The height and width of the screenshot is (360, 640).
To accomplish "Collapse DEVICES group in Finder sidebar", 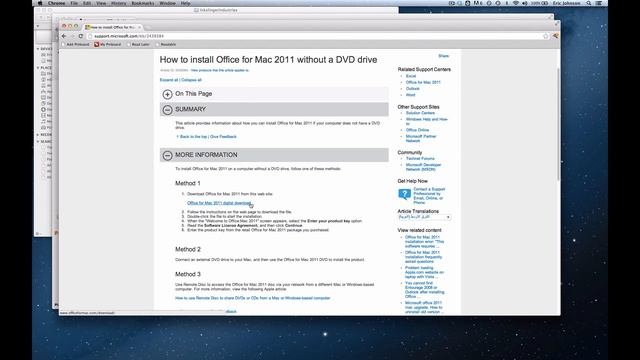I will [x=38, y=49].
